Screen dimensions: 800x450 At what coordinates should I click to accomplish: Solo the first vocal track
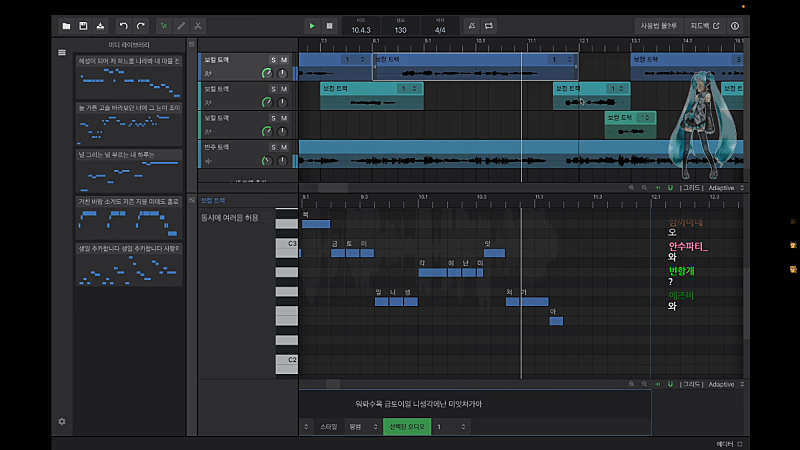click(x=272, y=60)
